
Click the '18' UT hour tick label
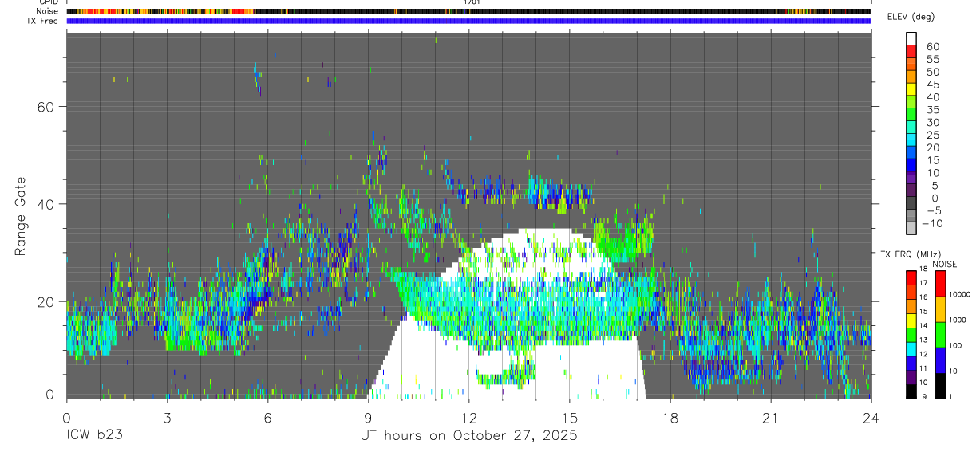[670, 419]
